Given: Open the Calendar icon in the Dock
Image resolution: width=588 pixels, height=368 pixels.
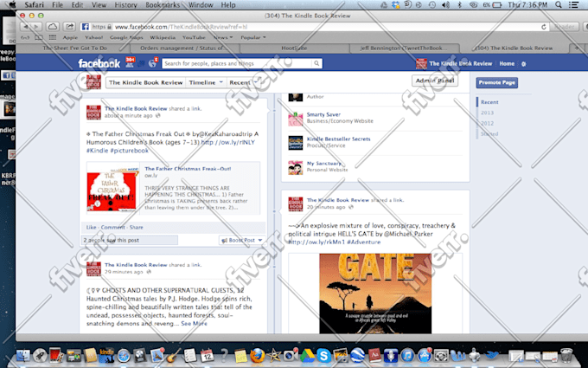Looking at the screenshot, I should pyautogui.click(x=207, y=355).
